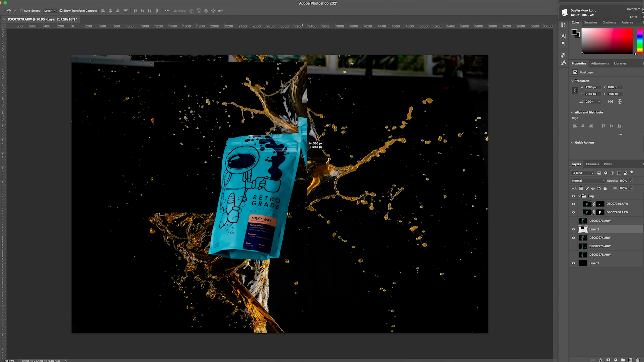Switch to the Libraries tab
Image resolution: width=644 pixels, height=362 pixels.
click(620, 63)
